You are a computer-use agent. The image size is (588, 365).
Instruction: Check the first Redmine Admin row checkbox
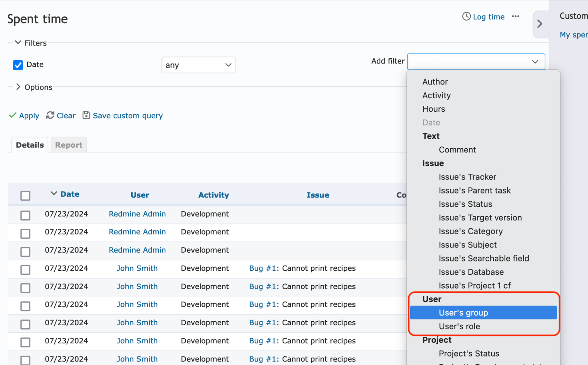pos(25,215)
